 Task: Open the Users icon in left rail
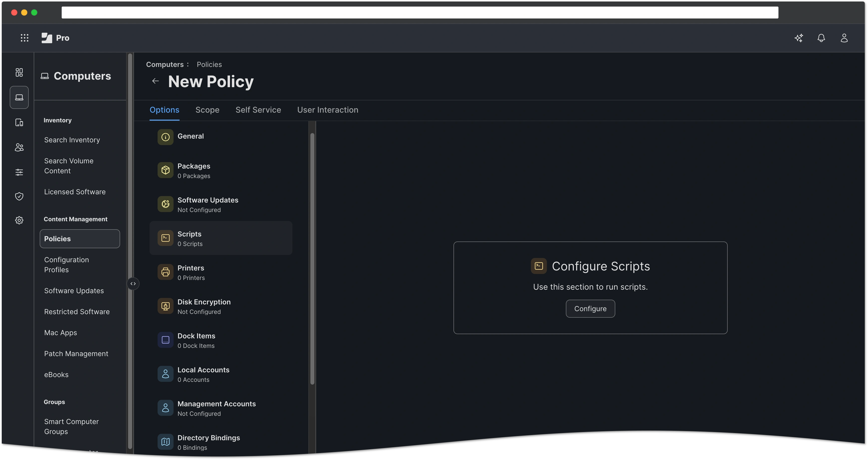19,147
